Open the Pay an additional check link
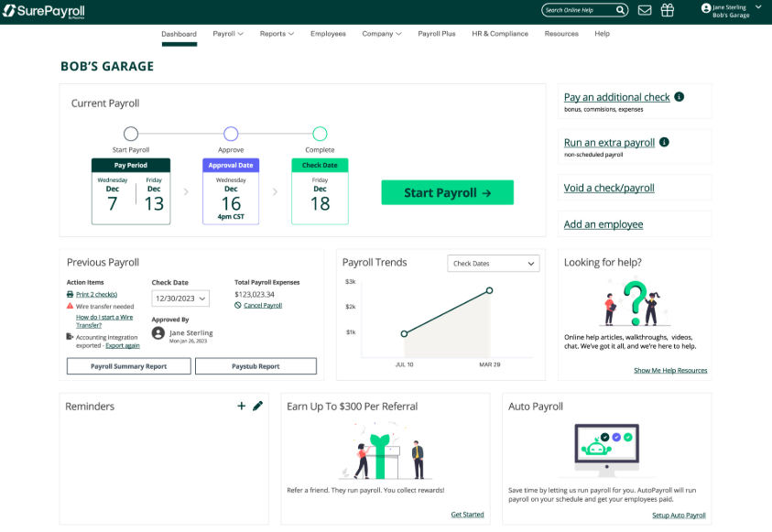The image size is (772, 532). coord(619,97)
